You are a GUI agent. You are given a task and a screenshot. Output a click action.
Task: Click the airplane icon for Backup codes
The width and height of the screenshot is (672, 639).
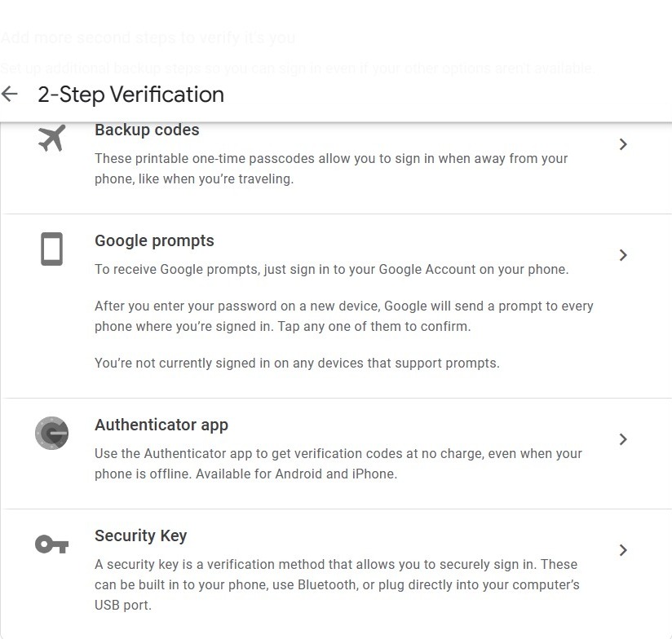coord(51,139)
